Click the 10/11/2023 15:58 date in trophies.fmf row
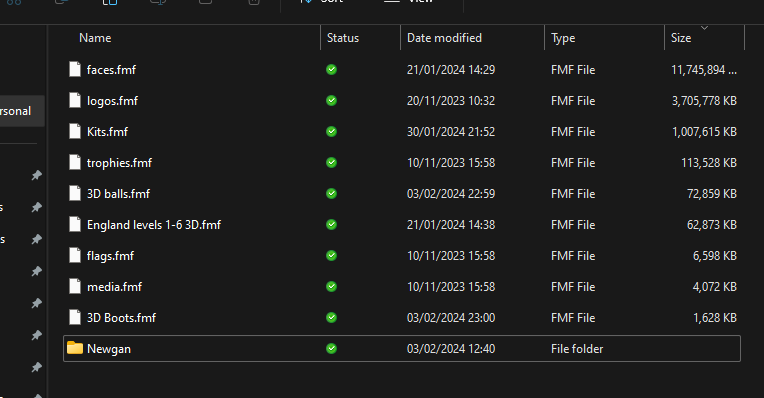Screen dimensions: 764x398 (x=451, y=163)
